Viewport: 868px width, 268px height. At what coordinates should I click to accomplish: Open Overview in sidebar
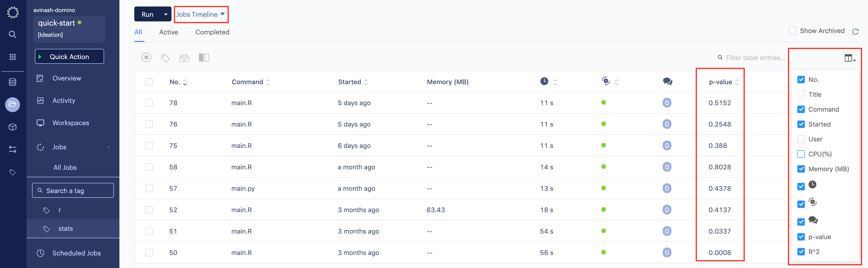point(67,78)
